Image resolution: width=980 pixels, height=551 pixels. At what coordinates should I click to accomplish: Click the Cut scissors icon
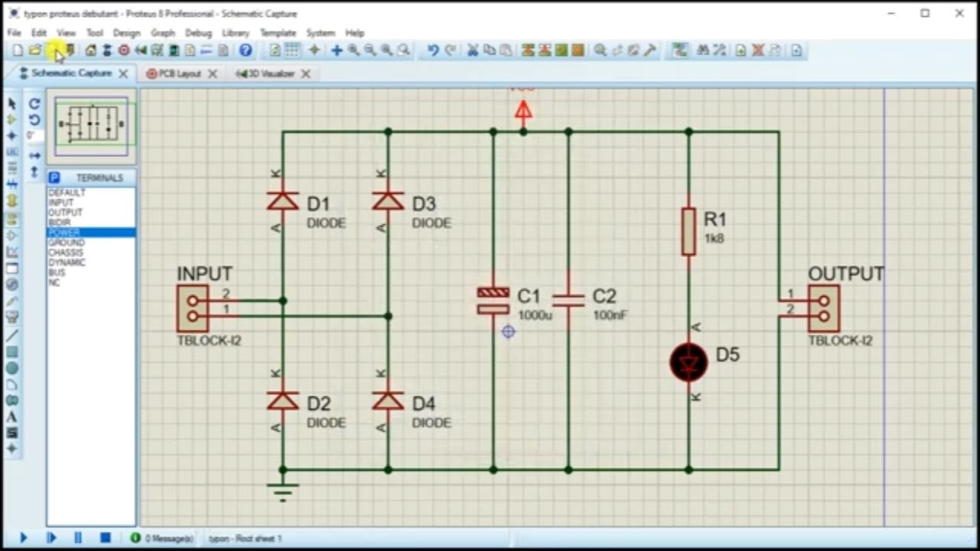[x=472, y=51]
